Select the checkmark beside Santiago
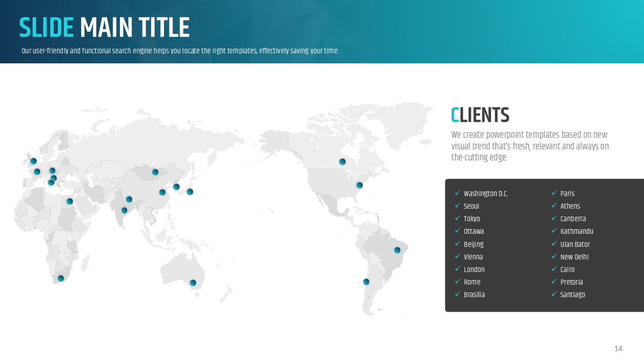Image resolution: width=644 pixels, height=362 pixels. pyautogui.click(x=554, y=294)
